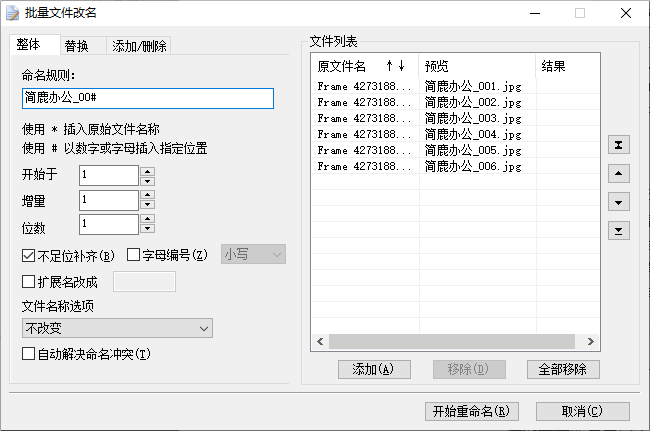Sort original filenames ascending with up arrow

389,65
